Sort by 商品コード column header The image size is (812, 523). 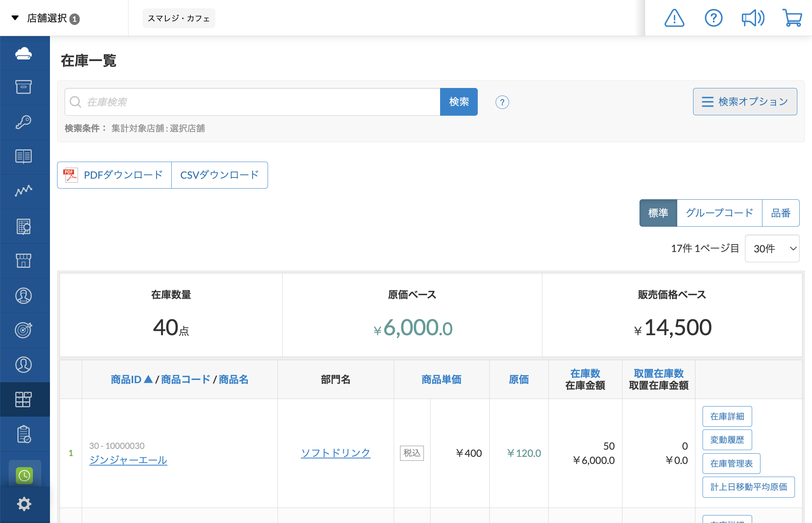pos(186,380)
